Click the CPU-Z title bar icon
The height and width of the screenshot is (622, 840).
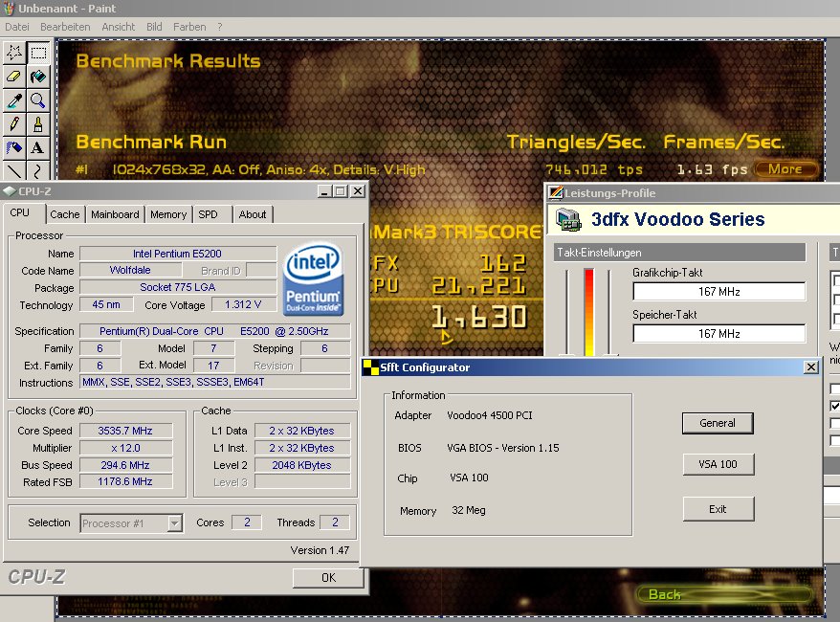click(10, 191)
